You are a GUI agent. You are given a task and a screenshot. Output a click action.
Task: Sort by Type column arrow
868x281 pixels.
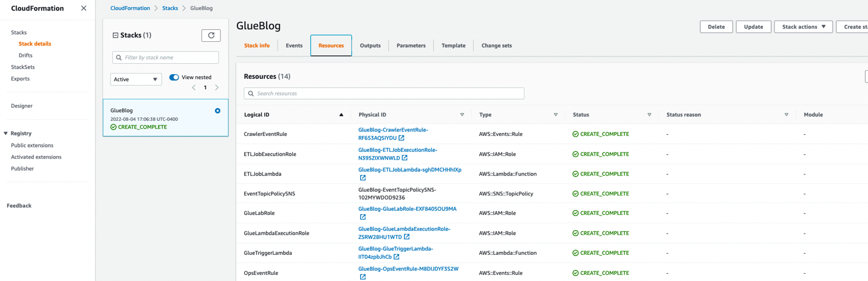click(556, 115)
